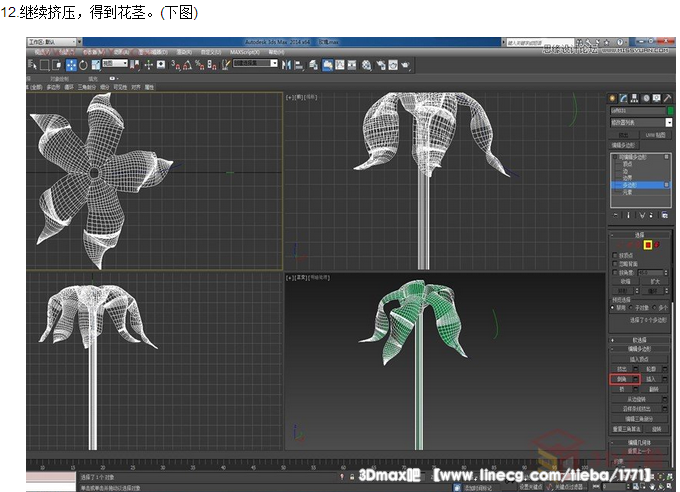Choose the Rectangular Selection Region tool

(44, 65)
